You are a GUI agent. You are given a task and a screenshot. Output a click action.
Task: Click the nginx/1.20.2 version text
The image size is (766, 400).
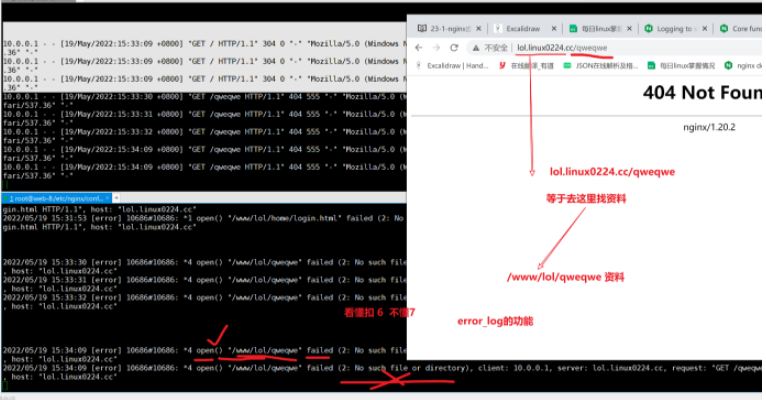tap(709, 127)
